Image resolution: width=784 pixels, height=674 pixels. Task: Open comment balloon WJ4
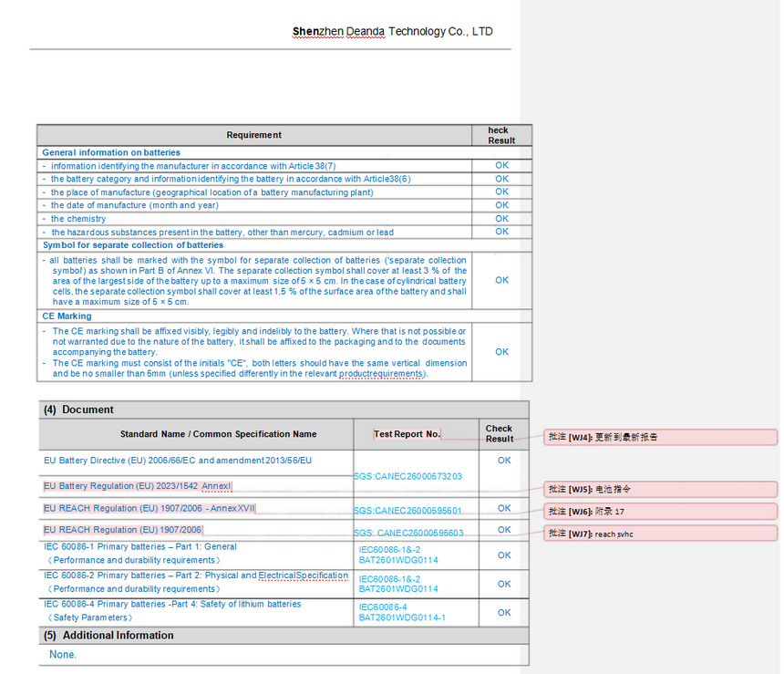tap(660, 437)
